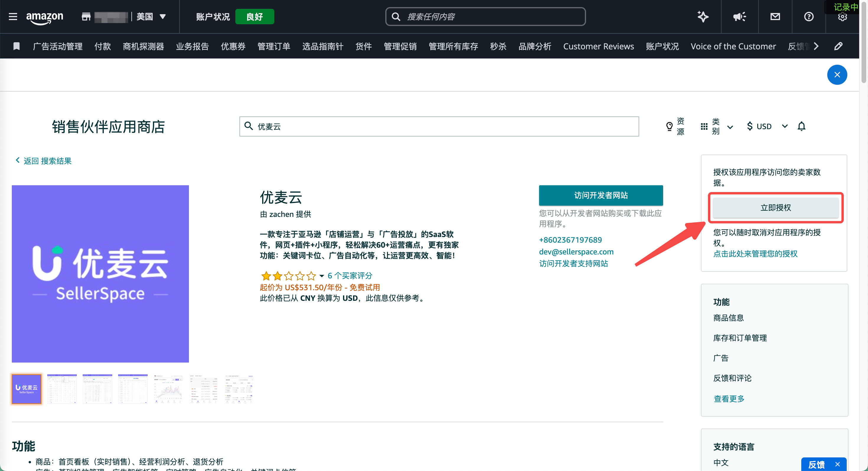Open the hamburger main menu
The image size is (868, 471).
[13, 17]
